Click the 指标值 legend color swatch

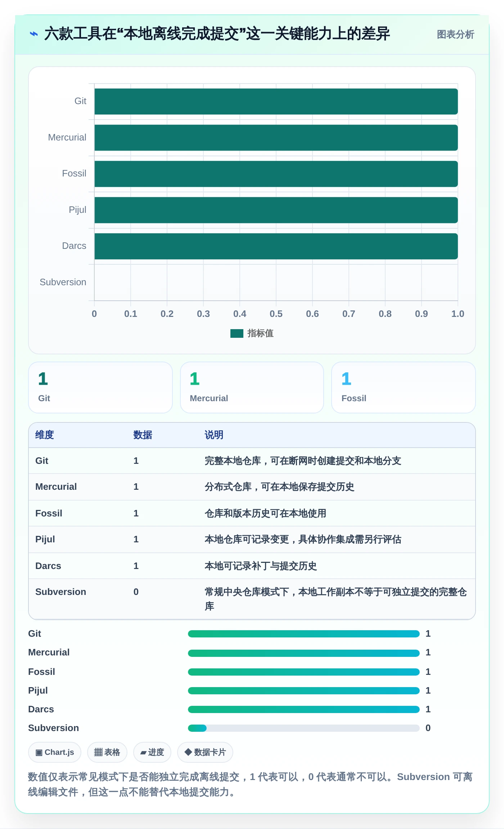237,333
